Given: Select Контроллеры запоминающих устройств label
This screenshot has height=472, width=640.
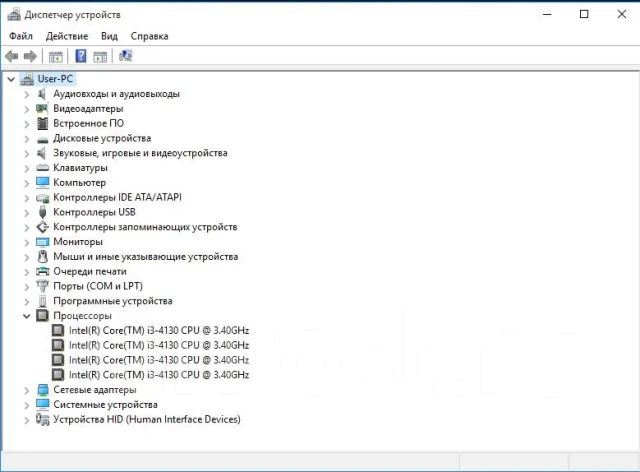Looking at the screenshot, I should pyautogui.click(x=145, y=227).
